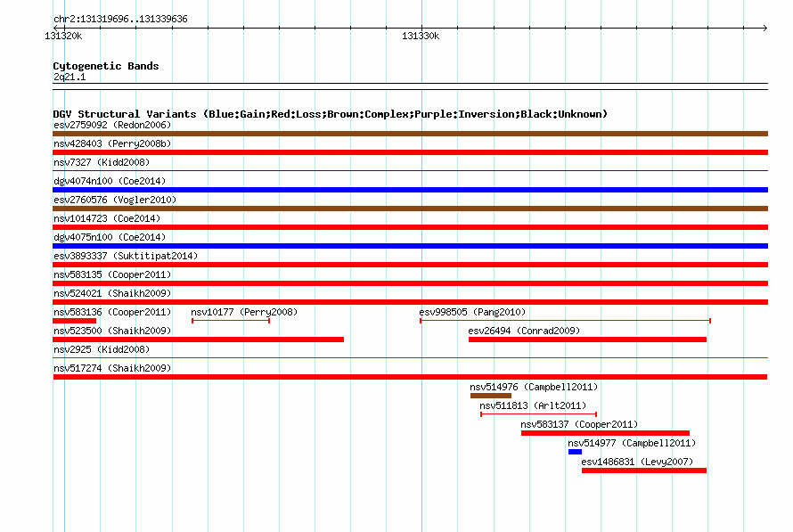Screen dimensions: 793x532
Task: Click the brown esv2760576 complex bar
Action: pyautogui.click(x=410, y=209)
